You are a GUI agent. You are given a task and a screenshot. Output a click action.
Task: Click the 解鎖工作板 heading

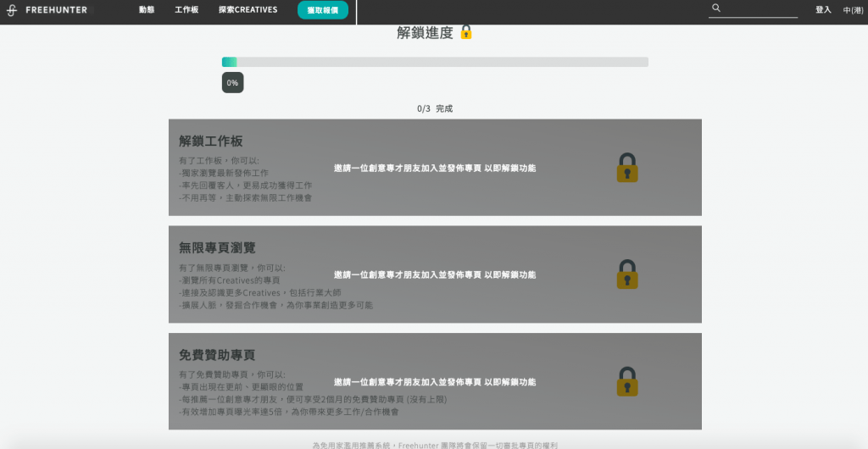(x=211, y=141)
